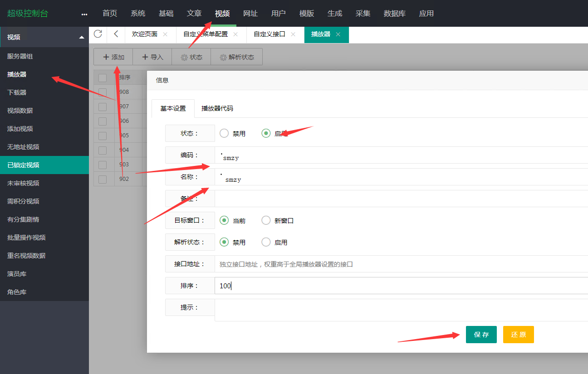Switch to 播放器代码 tab
Image resolution: width=588 pixels, height=374 pixels.
217,109
